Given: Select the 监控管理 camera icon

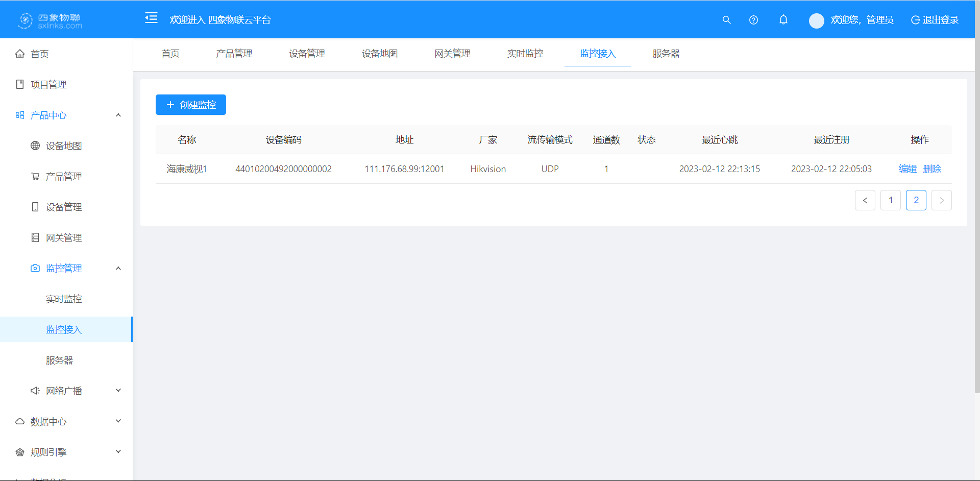Looking at the screenshot, I should (x=34, y=268).
